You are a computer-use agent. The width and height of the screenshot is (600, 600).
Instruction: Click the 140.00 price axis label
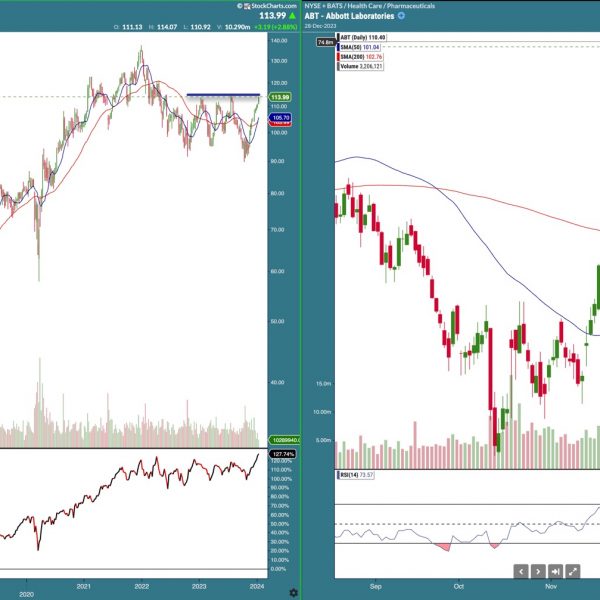279,41
